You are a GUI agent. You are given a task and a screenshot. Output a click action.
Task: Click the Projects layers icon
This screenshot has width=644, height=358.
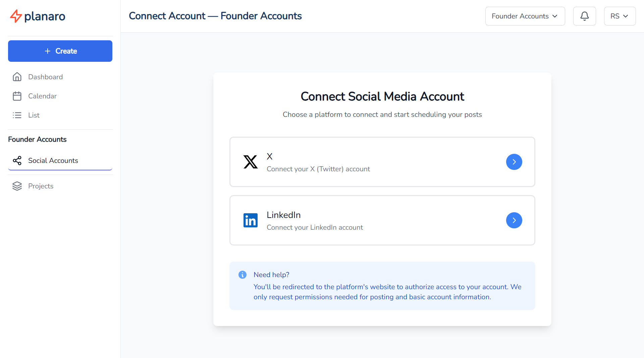point(17,186)
